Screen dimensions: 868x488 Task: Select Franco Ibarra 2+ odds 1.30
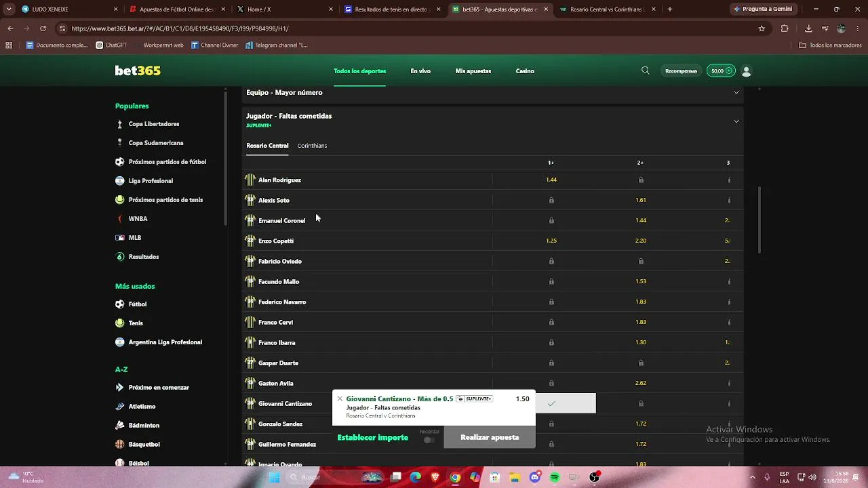click(x=641, y=342)
